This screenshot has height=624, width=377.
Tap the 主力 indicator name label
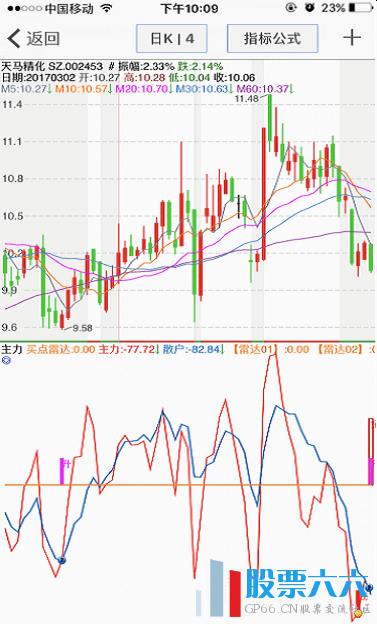point(12,349)
